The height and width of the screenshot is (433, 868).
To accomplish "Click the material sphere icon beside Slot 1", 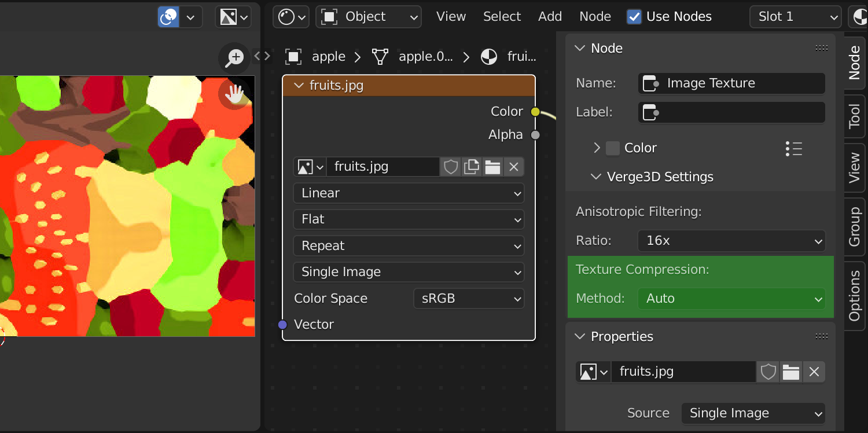I will [x=859, y=17].
